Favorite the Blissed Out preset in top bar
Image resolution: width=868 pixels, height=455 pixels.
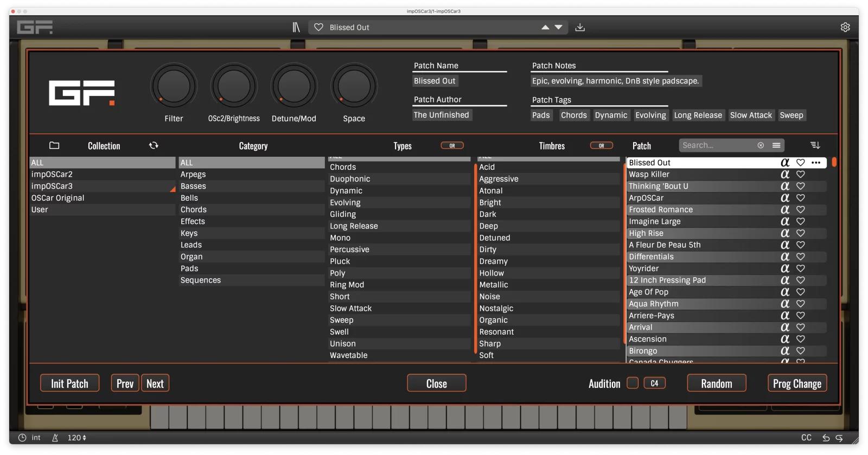click(x=318, y=27)
